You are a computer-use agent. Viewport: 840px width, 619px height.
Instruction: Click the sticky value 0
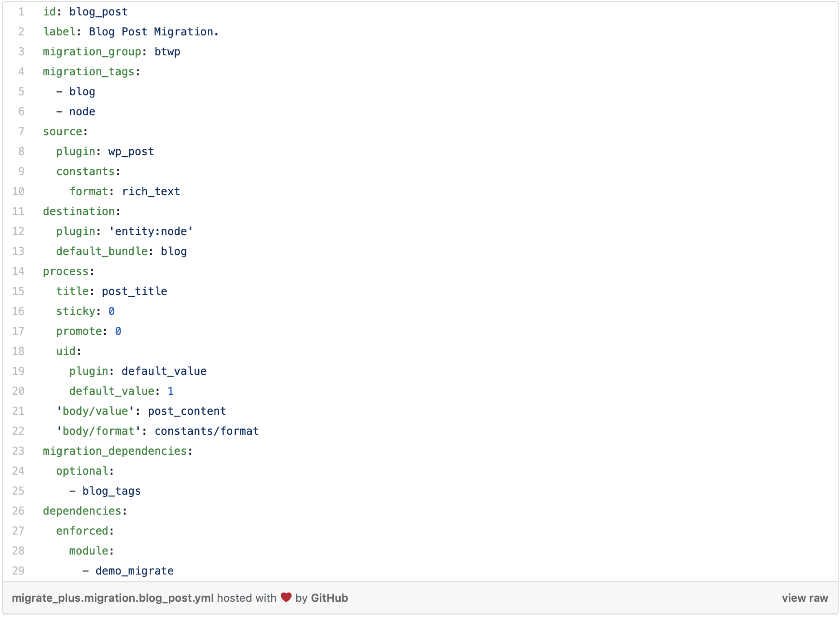pyautogui.click(x=112, y=311)
